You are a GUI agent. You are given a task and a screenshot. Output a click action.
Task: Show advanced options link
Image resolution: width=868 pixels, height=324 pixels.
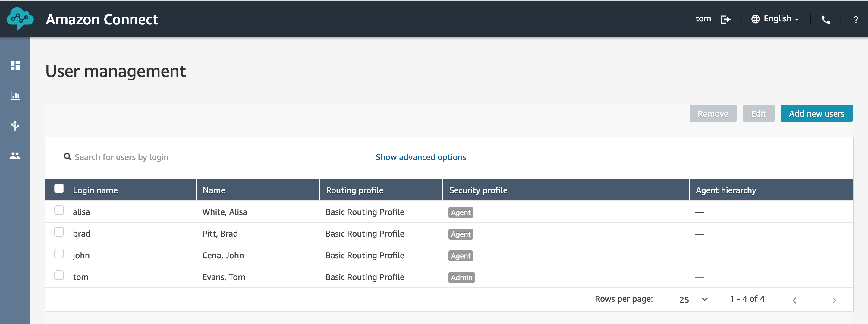[x=421, y=157]
